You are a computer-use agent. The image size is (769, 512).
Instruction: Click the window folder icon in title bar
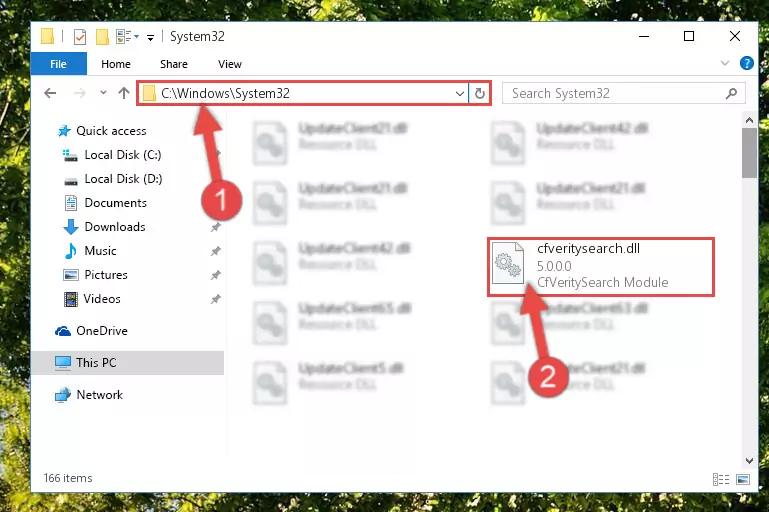coord(48,36)
